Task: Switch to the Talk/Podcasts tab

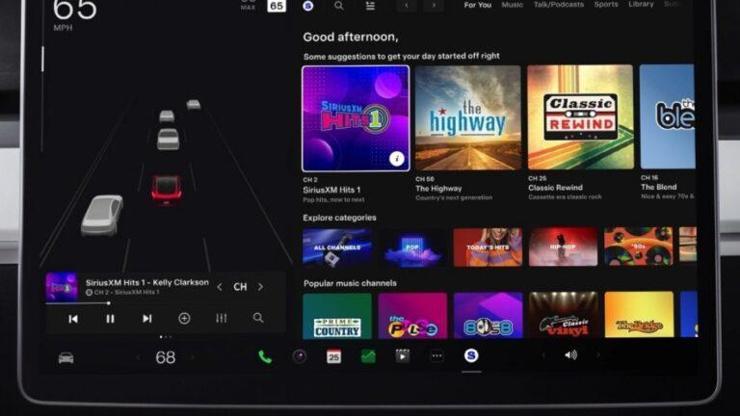Action: tap(559, 4)
